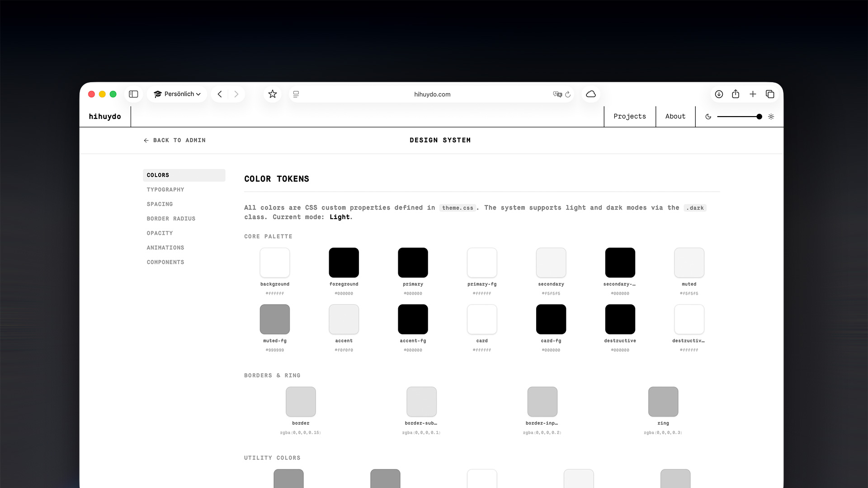Toggle the Safari sidebar panel icon

[x=133, y=94]
